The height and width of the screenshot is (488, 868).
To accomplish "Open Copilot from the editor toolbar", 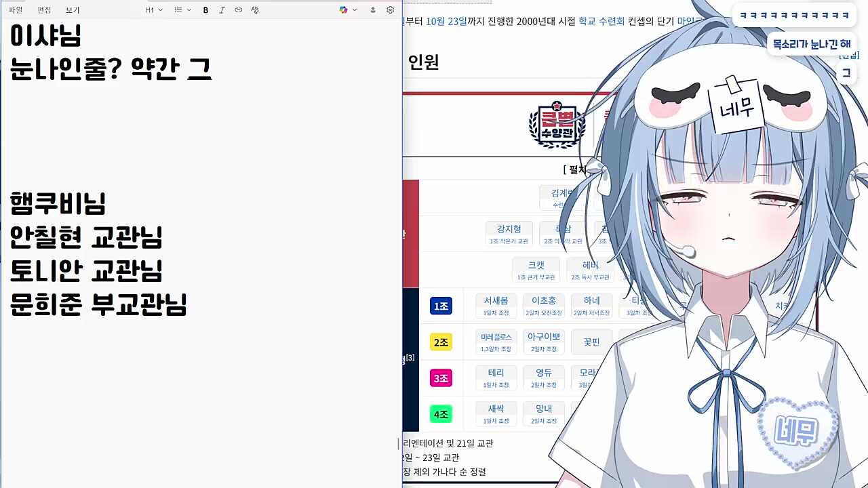I will pyautogui.click(x=343, y=9).
